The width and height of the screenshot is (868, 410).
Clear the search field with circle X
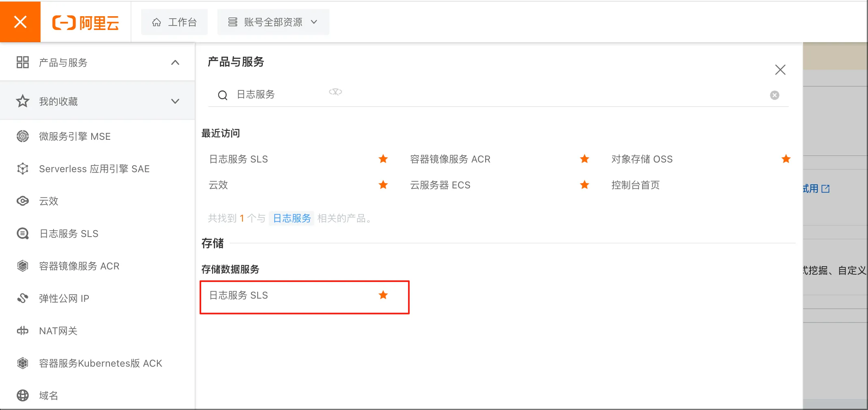(774, 95)
